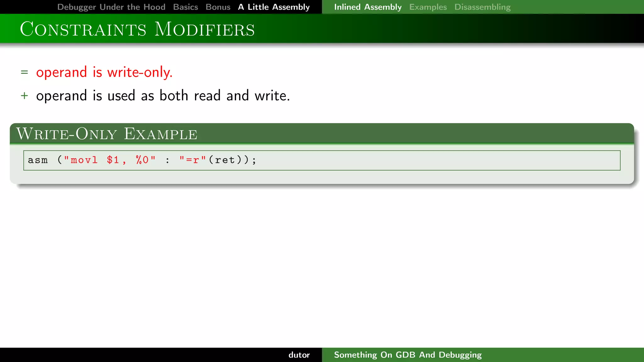Select 'A Little Assembly' section link
This screenshot has height=362, width=644.
(274, 7)
